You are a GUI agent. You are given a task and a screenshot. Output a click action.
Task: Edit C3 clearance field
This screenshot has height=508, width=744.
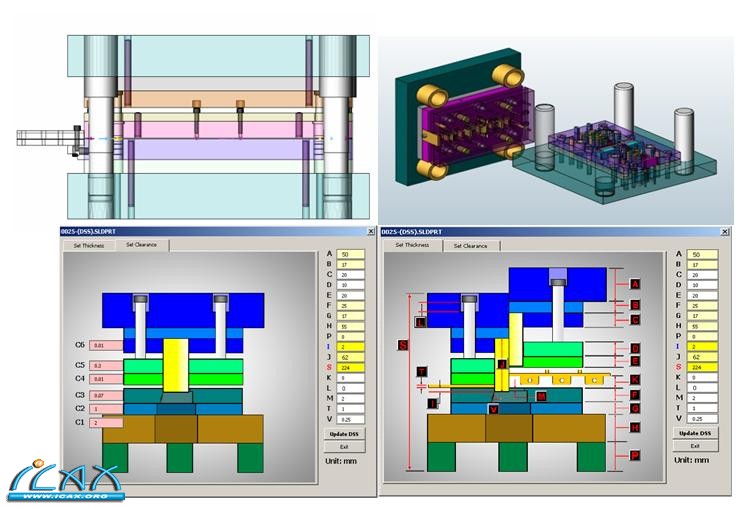tap(106, 396)
